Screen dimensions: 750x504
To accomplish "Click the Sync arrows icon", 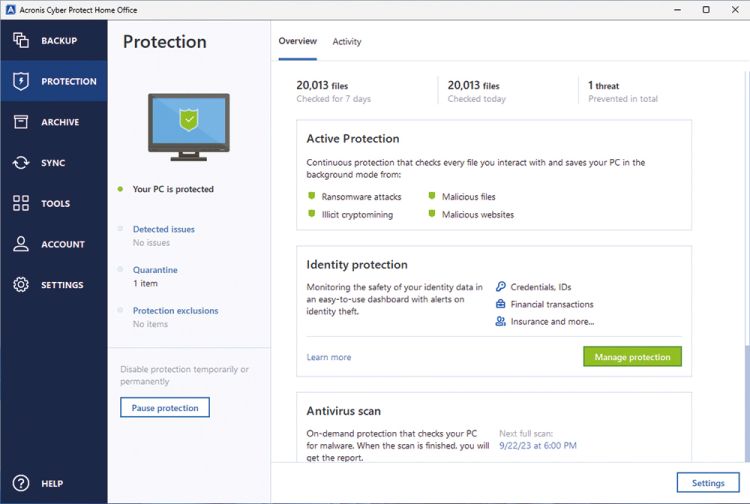I will pos(21,163).
